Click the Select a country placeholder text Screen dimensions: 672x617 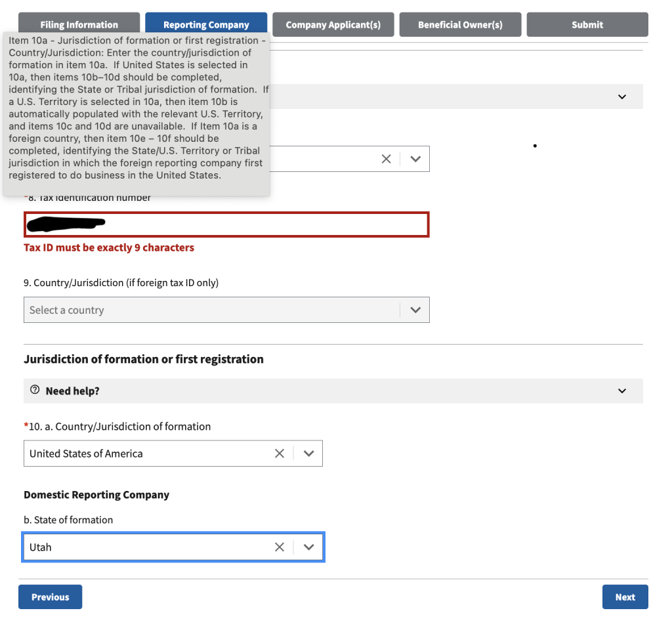click(67, 310)
